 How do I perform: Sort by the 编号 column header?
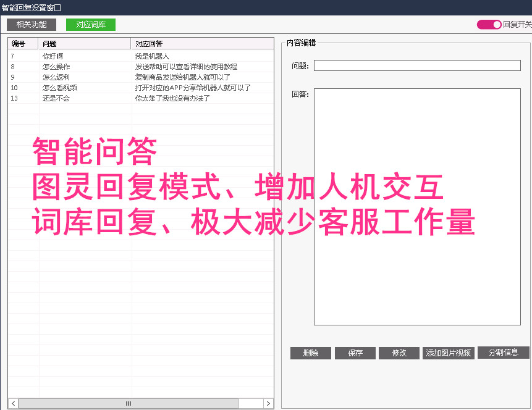coord(23,44)
